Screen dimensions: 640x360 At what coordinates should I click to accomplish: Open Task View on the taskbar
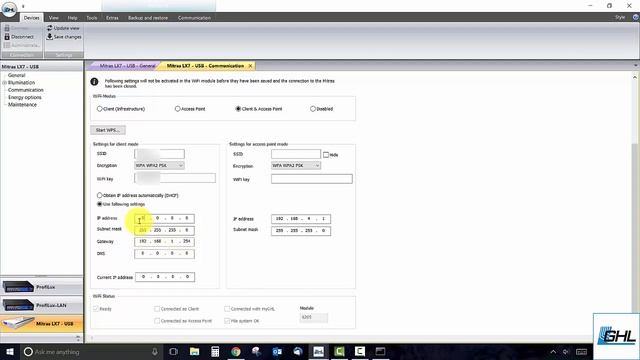(x=173, y=352)
